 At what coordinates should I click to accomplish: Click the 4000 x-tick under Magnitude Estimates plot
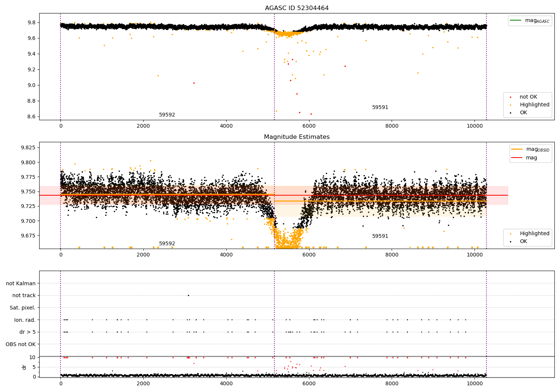tap(226, 255)
